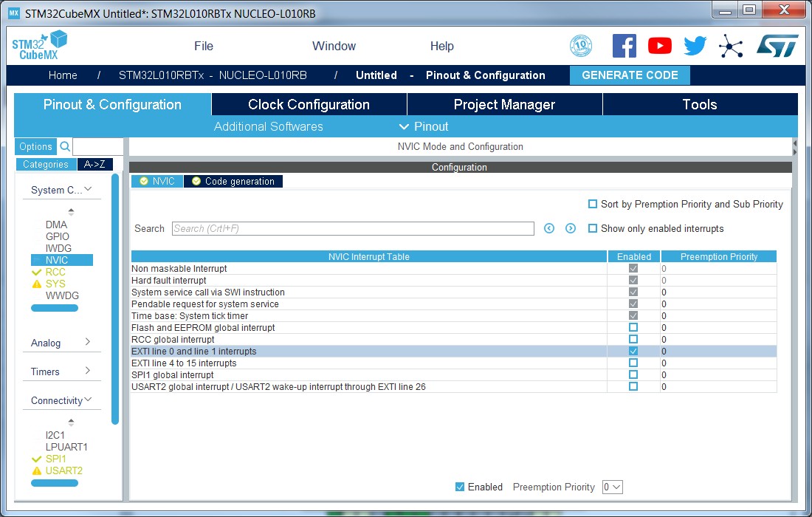Click the search magnifier icon beside Options
The image size is (812, 517).
coord(65,146)
